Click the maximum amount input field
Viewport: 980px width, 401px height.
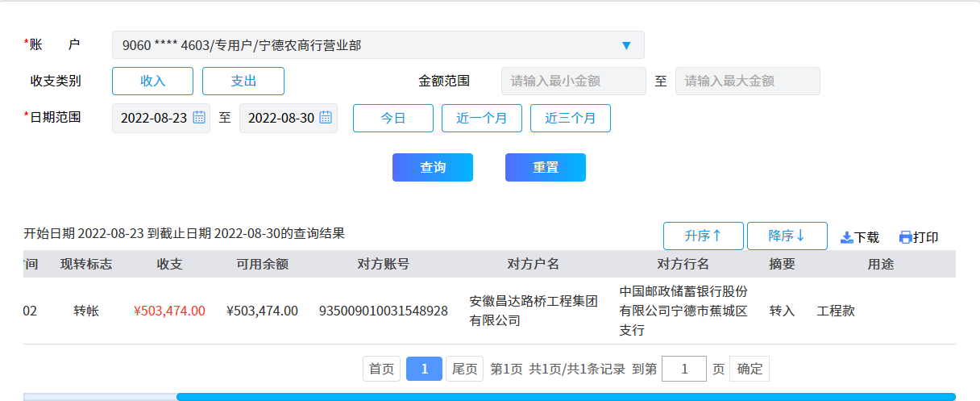(747, 81)
